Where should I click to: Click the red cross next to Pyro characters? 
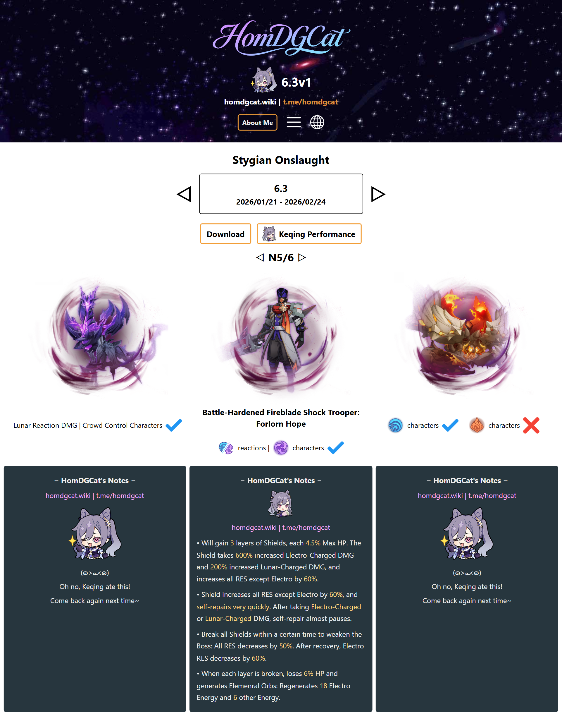point(531,425)
